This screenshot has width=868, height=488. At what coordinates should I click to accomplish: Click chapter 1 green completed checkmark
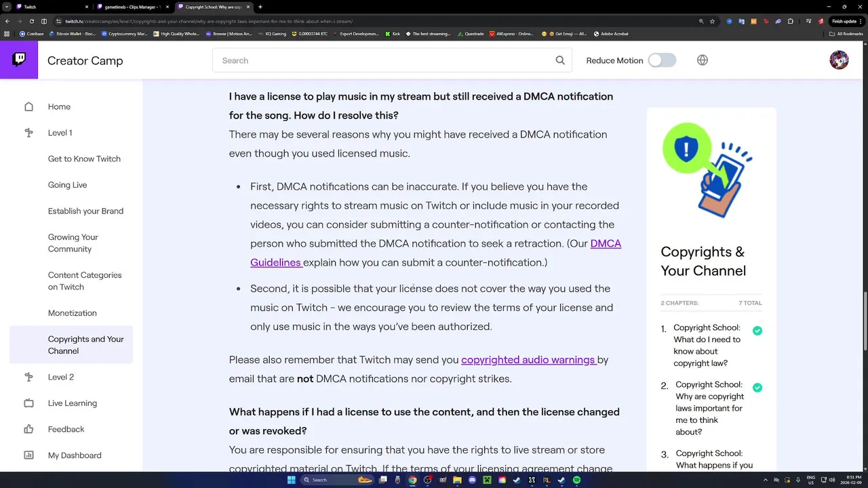[757, 331]
